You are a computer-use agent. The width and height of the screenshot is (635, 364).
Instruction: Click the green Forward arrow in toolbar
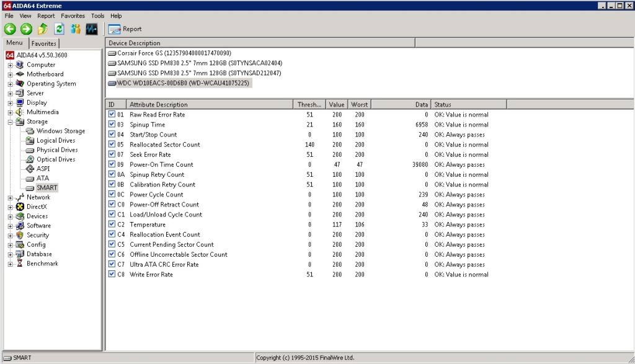click(x=26, y=29)
